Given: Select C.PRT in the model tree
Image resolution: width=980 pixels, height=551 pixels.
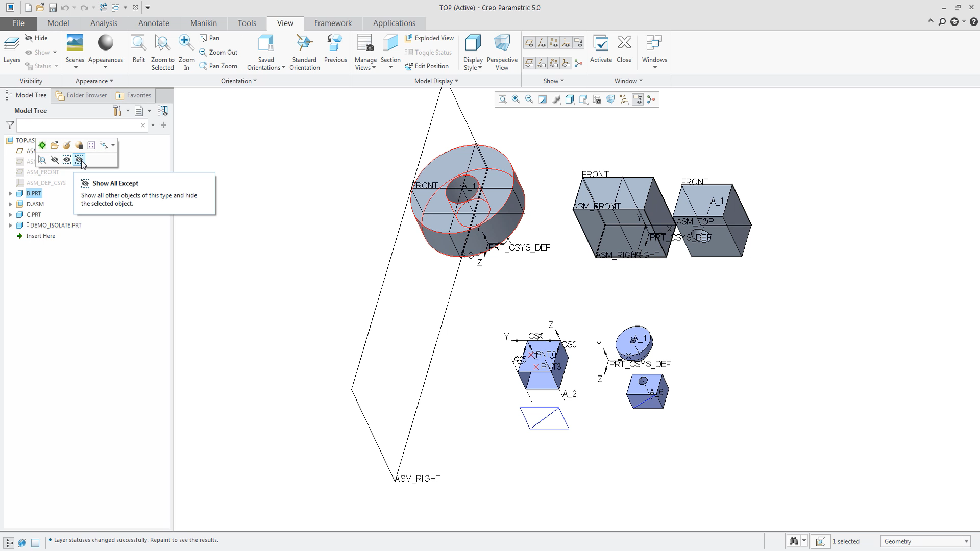Looking at the screenshot, I should click(34, 215).
